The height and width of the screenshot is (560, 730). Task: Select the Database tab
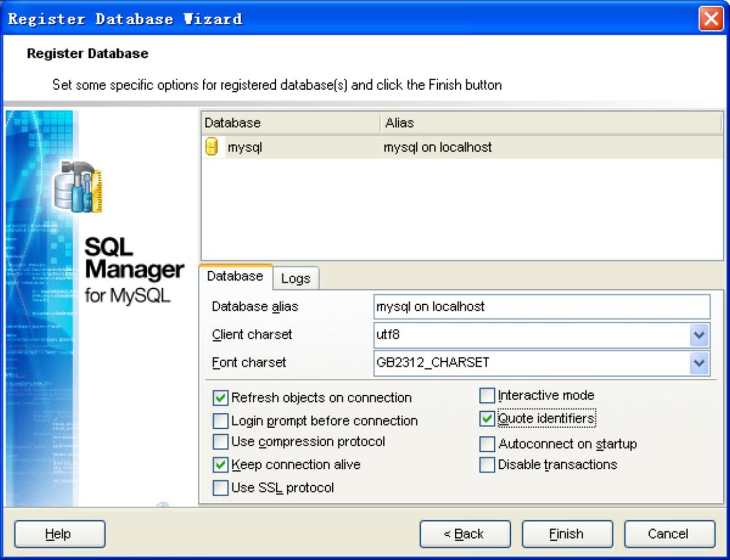click(235, 276)
